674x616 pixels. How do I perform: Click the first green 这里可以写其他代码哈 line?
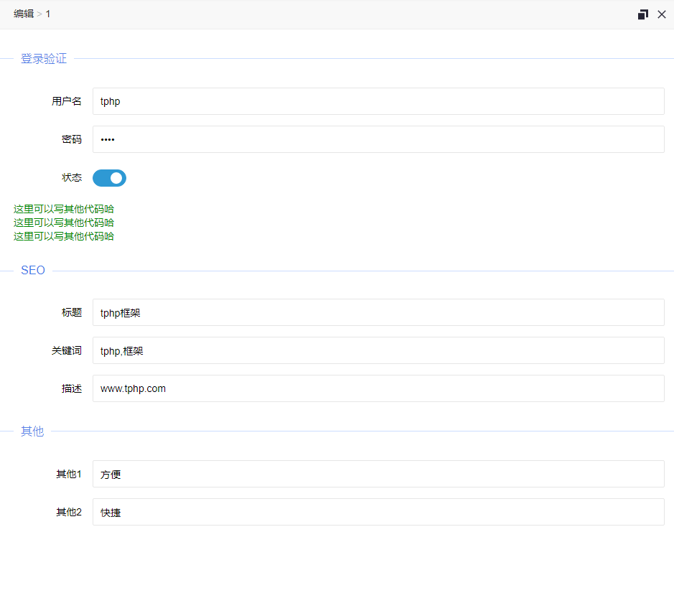(64, 209)
